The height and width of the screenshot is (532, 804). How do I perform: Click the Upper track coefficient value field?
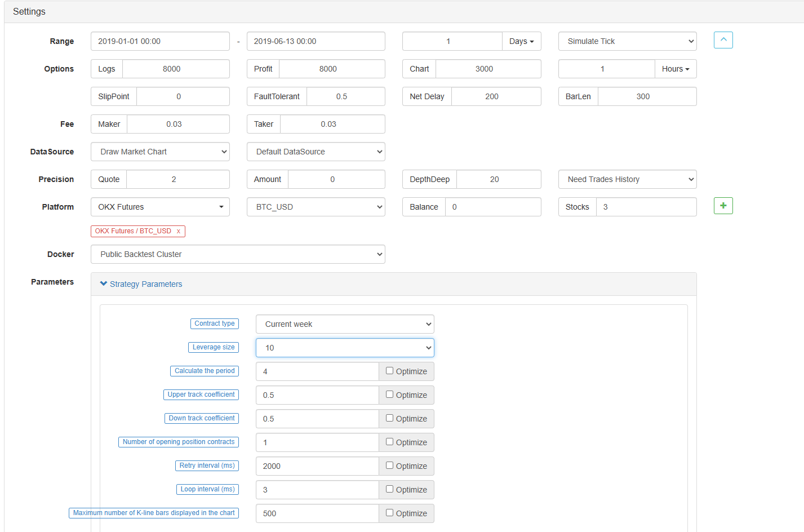(x=317, y=395)
